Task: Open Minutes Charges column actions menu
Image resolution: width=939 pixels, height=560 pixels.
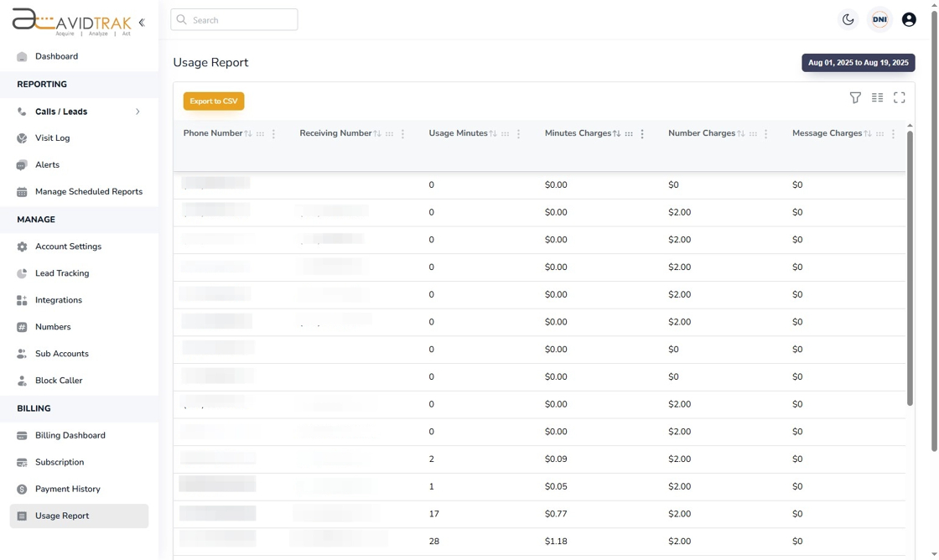Action: click(x=642, y=134)
